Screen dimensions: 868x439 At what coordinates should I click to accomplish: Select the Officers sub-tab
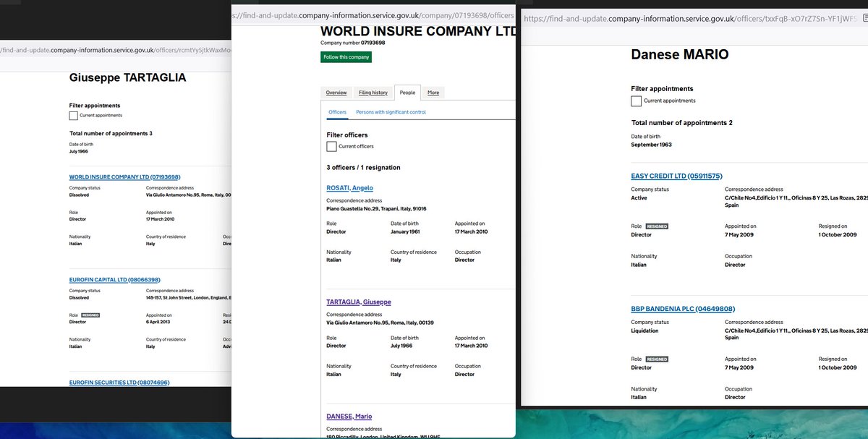[x=338, y=112]
